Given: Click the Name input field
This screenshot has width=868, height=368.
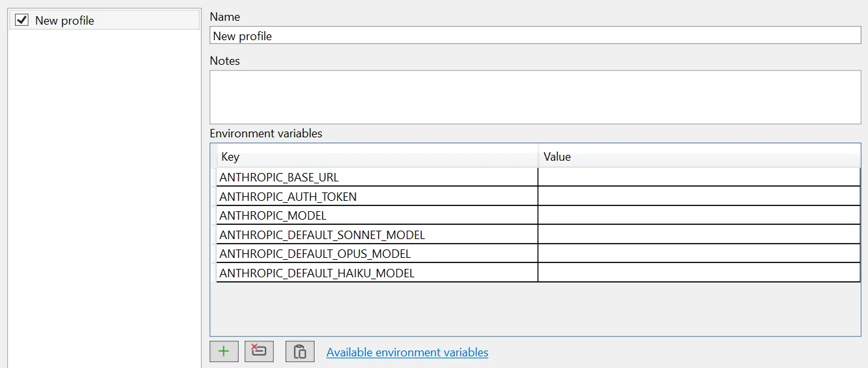Looking at the screenshot, I should (535, 36).
